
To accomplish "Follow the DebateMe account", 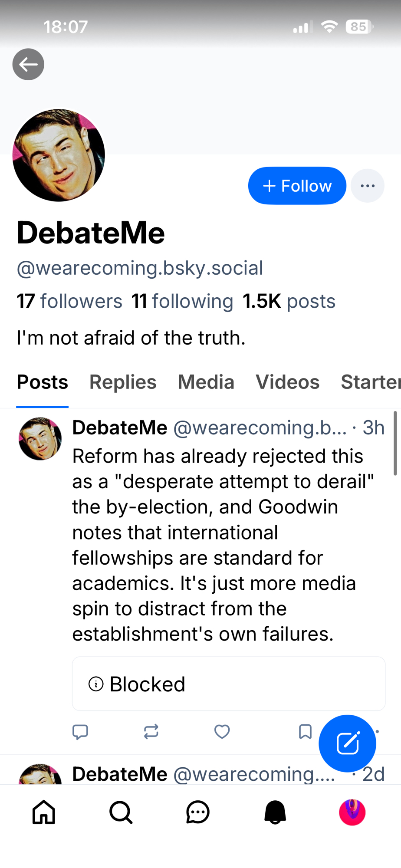I will click(x=297, y=186).
